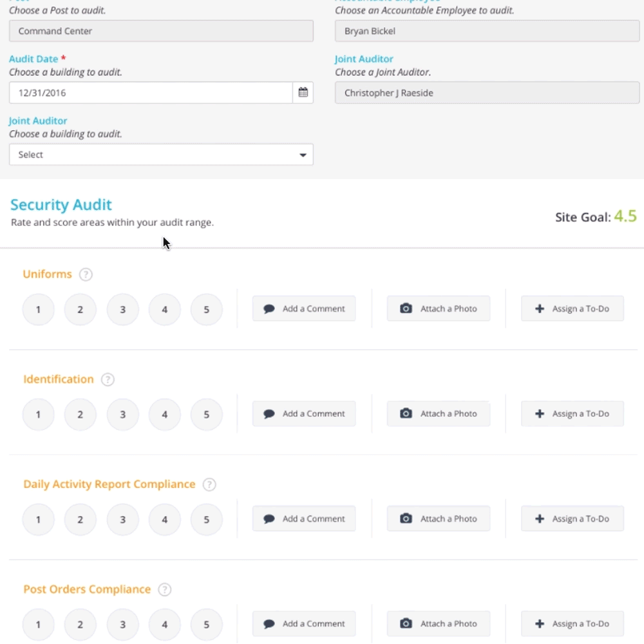The image size is (644, 644).
Task: Click the Audit Date field showing 12/31/2016
Action: click(x=151, y=93)
